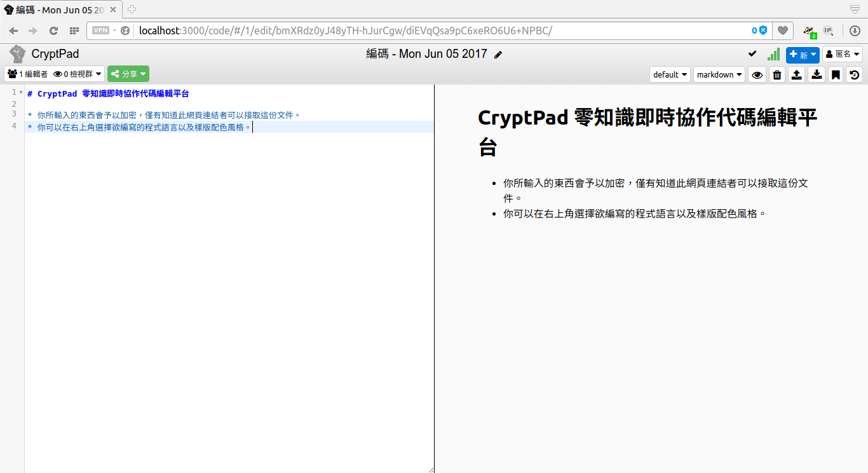Click the saved-state checkmark icon
The image size is (868, 473).
click(752, 54)
